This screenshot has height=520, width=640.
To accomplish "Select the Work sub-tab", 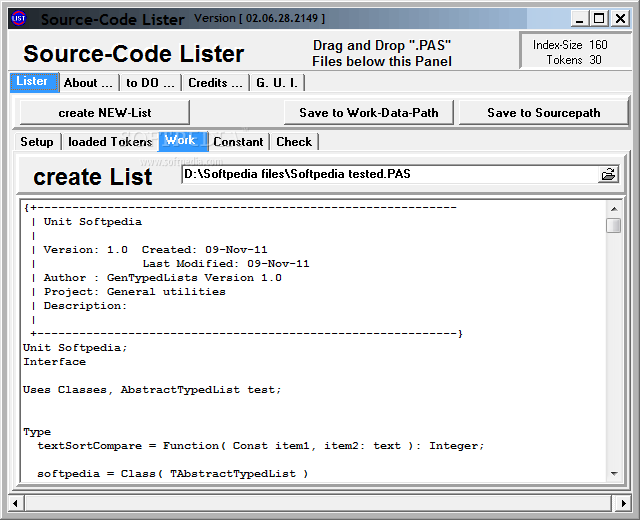I will coord(183,141).
